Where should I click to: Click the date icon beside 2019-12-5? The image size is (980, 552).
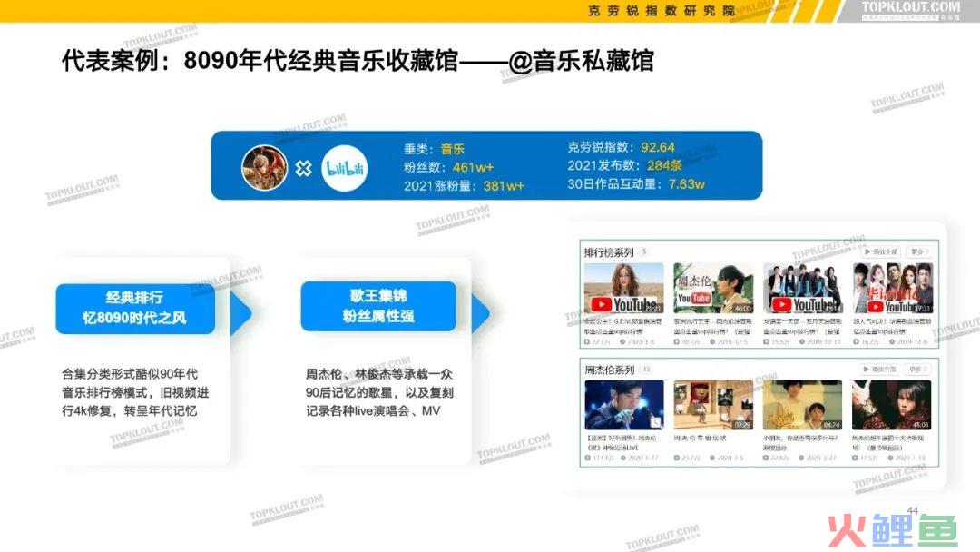[712, 342]
